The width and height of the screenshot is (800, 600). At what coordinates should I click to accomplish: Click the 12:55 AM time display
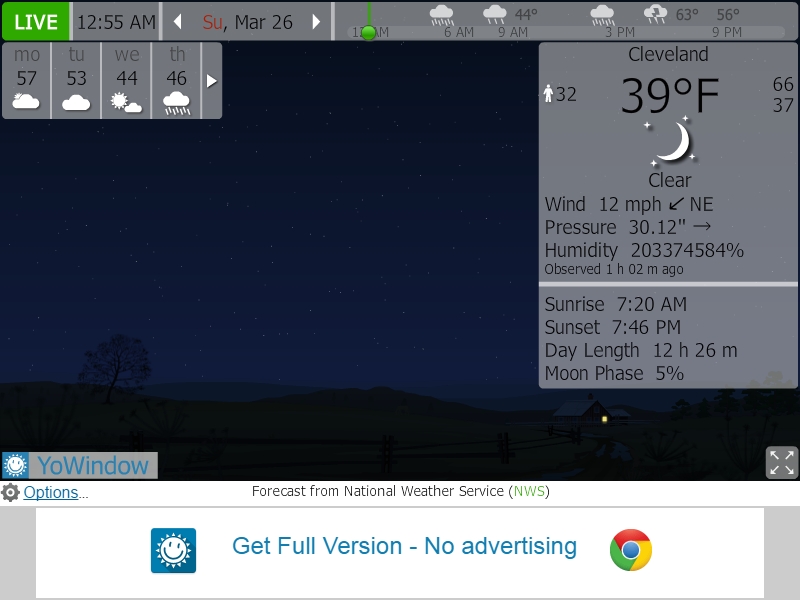click(116, 22)
